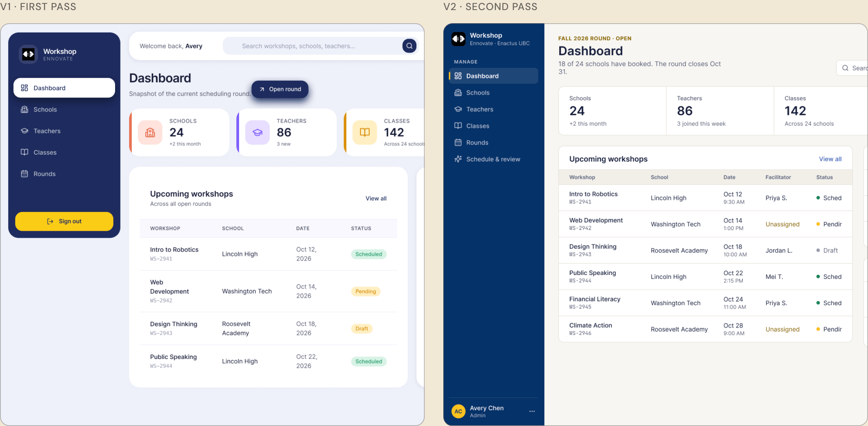Click Public Speaking row title in V1 table
The image size is (868, 426).
click(173, 357)
